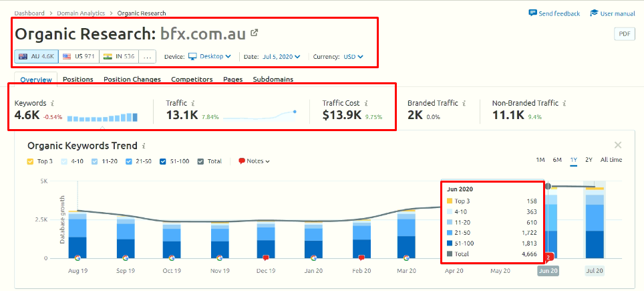Viewport: 644px width, 291px height.
Task: Switch to the Competitors tab
Action: 192,80
